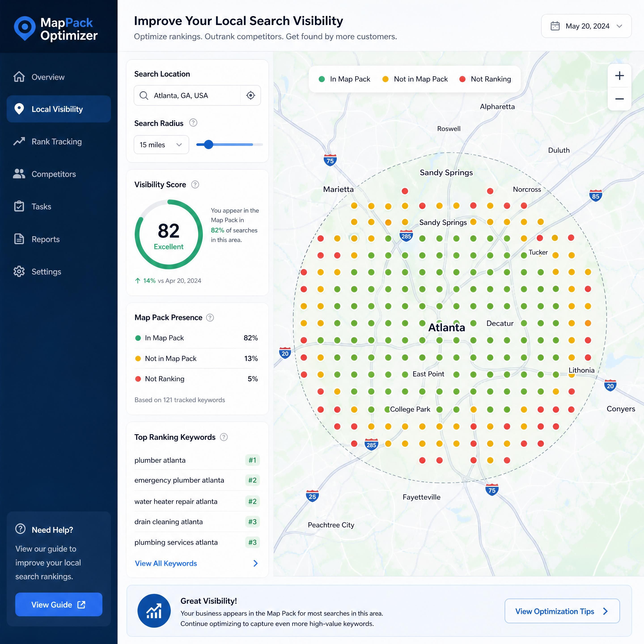This screenshot has height=644, width=644.
Task: Zoom out on the map with minus
Action: point(619,99)
